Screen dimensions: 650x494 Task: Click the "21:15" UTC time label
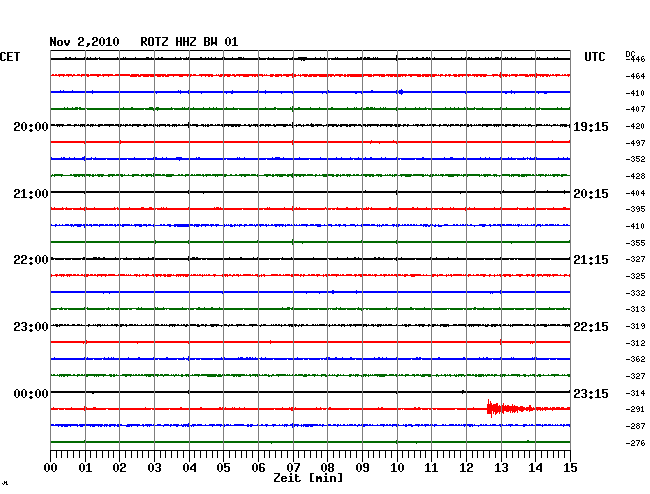point(591,260)
